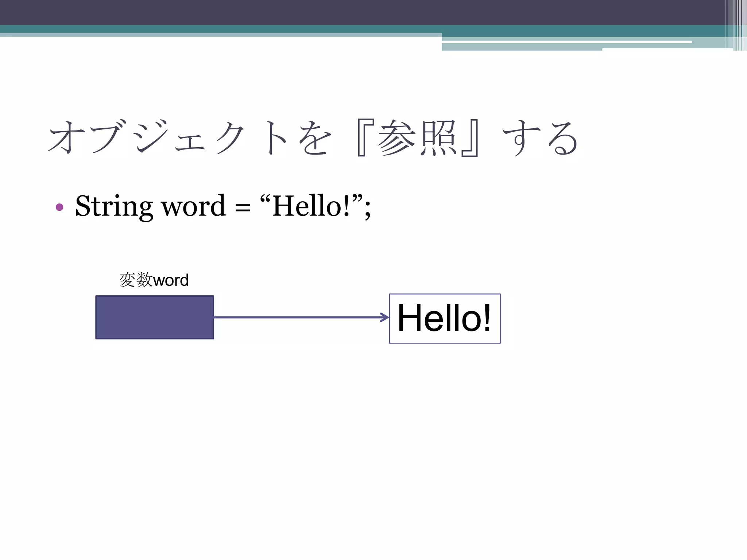The image size is (747, 560).
Task: Click the Hello! object box
Action: coord(445,318)
